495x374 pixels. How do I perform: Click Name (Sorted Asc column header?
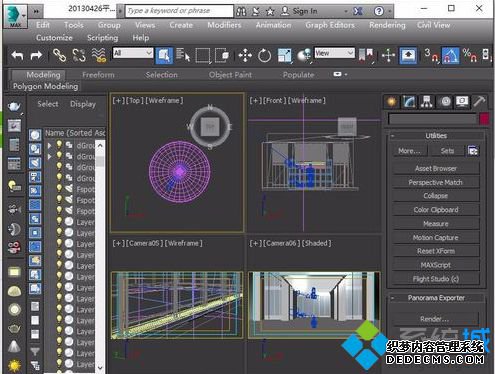pyautogui.click(x=75, y=133)
